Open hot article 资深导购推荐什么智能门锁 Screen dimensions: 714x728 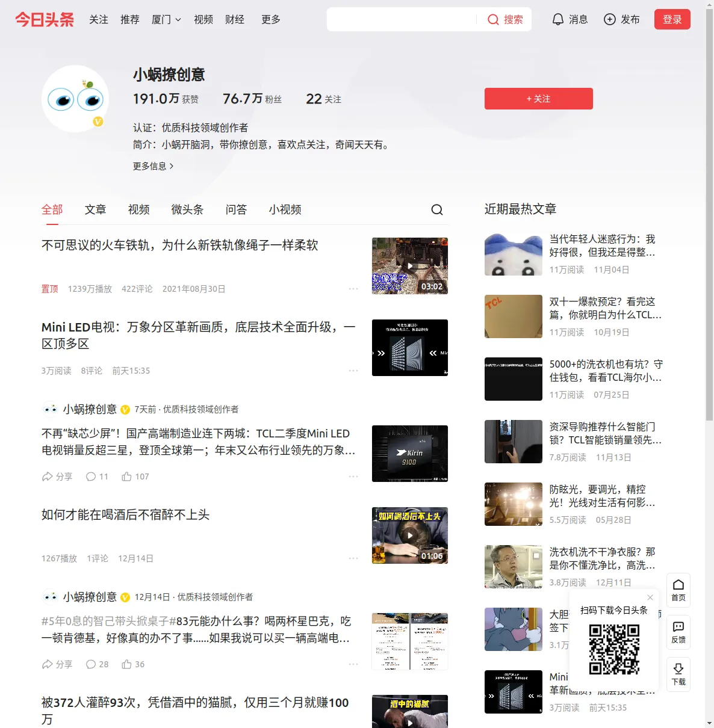pos(606,433)
